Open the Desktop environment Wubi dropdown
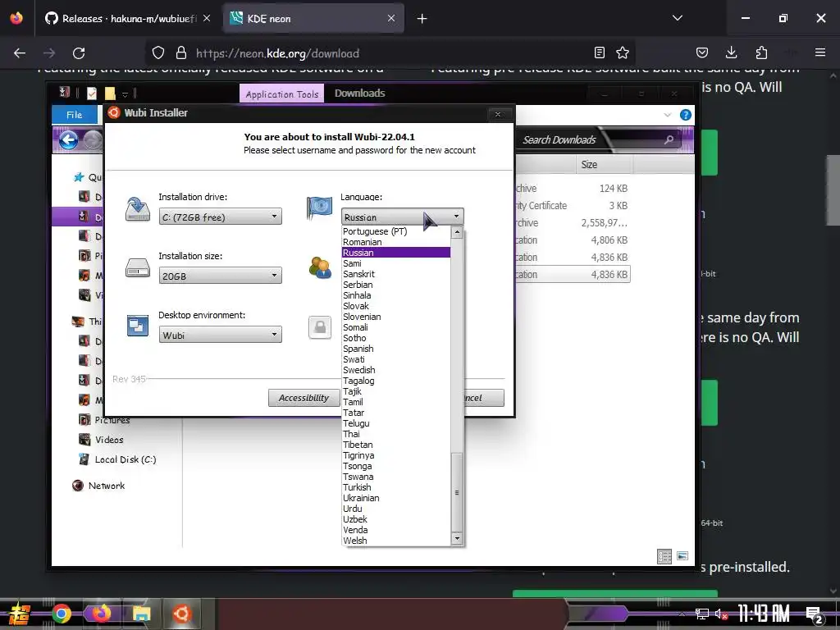Viewport: 840px width, 630px height. [x=220, y=335]
